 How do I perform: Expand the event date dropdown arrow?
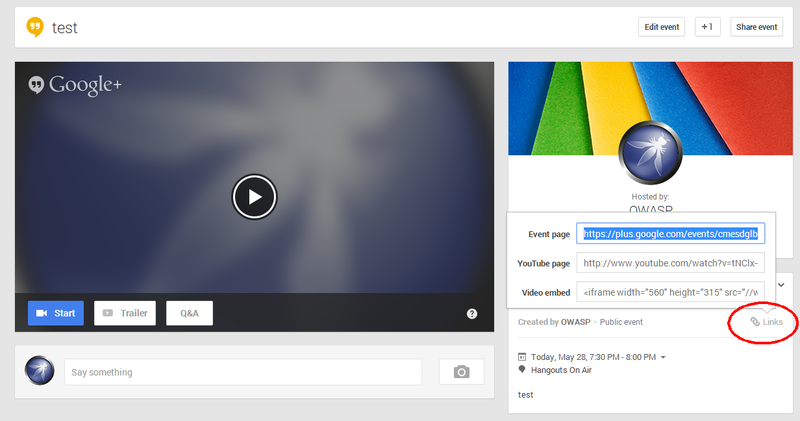(x=663, y=357)
